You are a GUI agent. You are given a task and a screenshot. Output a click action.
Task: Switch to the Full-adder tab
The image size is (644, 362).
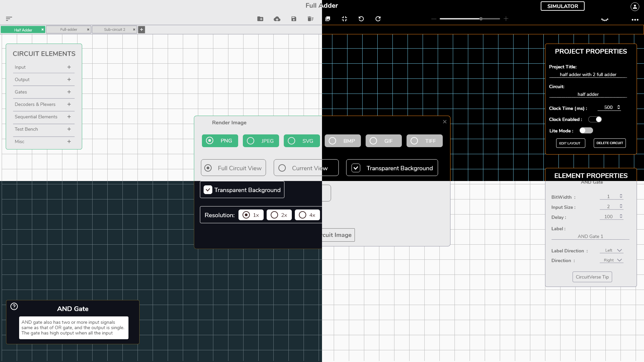(x=68, y=29)
